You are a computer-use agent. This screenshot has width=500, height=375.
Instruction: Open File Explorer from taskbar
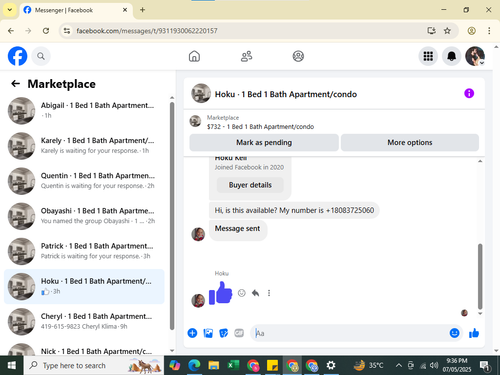pos(214,365)
